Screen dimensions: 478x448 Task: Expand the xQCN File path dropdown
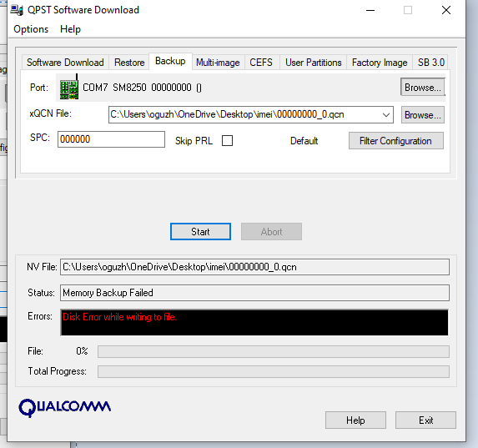tap(386, 115)
